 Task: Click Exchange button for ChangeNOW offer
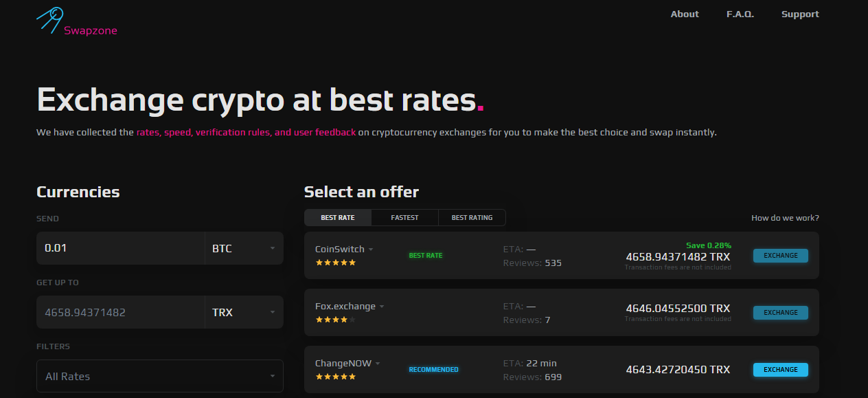click(780, 370)
